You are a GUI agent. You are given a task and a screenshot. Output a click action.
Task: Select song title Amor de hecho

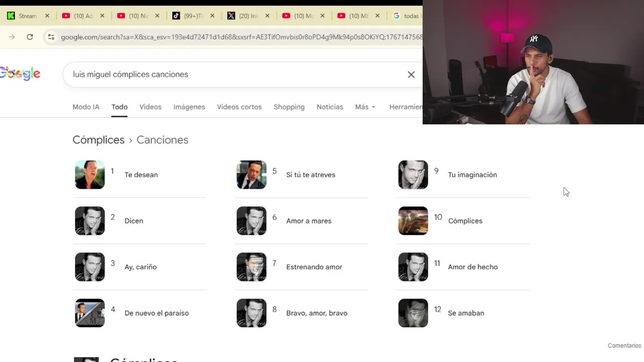472,267
